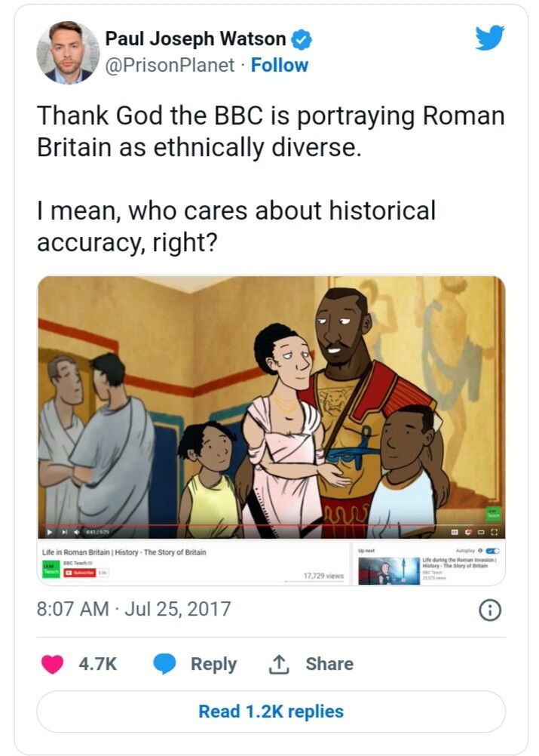Click the BBC Teach channel logo

point(50,570)
